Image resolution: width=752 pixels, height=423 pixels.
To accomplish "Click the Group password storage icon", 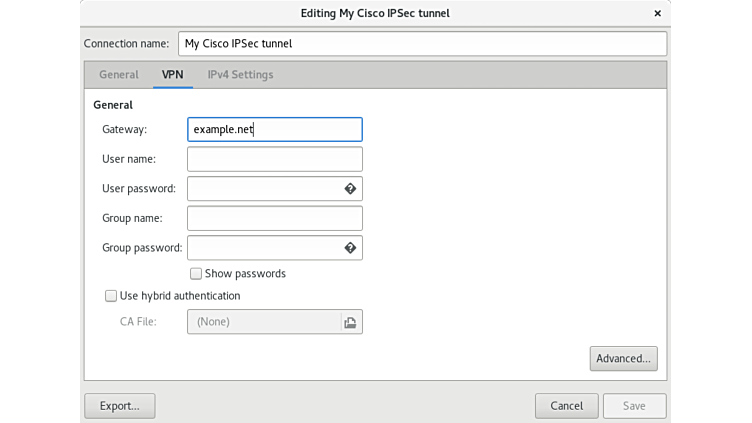I will 350,248.
